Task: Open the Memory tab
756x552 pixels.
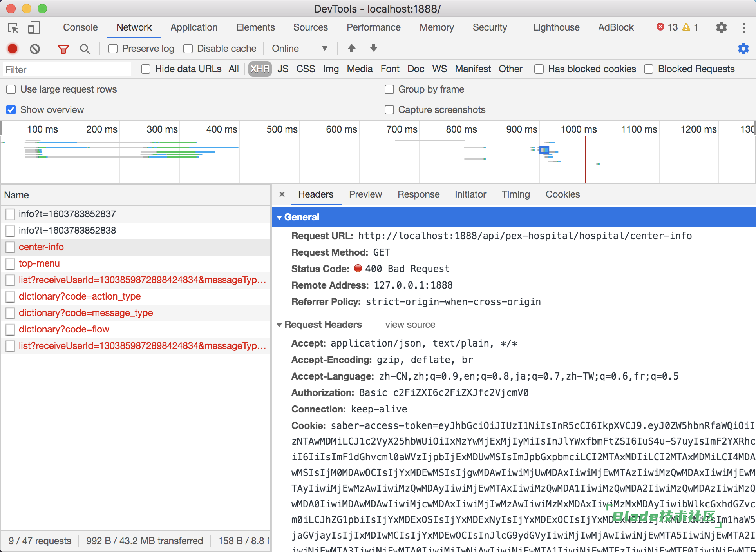Action: (437, 27)
